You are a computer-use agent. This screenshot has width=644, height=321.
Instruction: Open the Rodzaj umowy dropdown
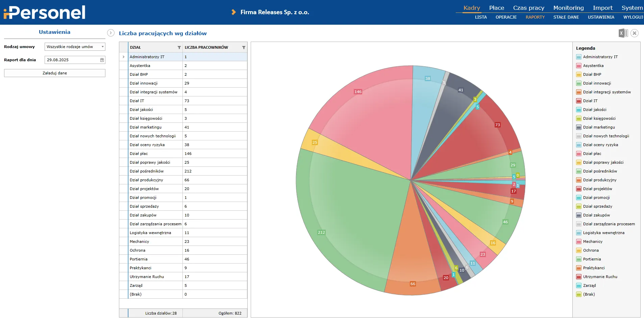pyautogui.click(x=75, y=47)
